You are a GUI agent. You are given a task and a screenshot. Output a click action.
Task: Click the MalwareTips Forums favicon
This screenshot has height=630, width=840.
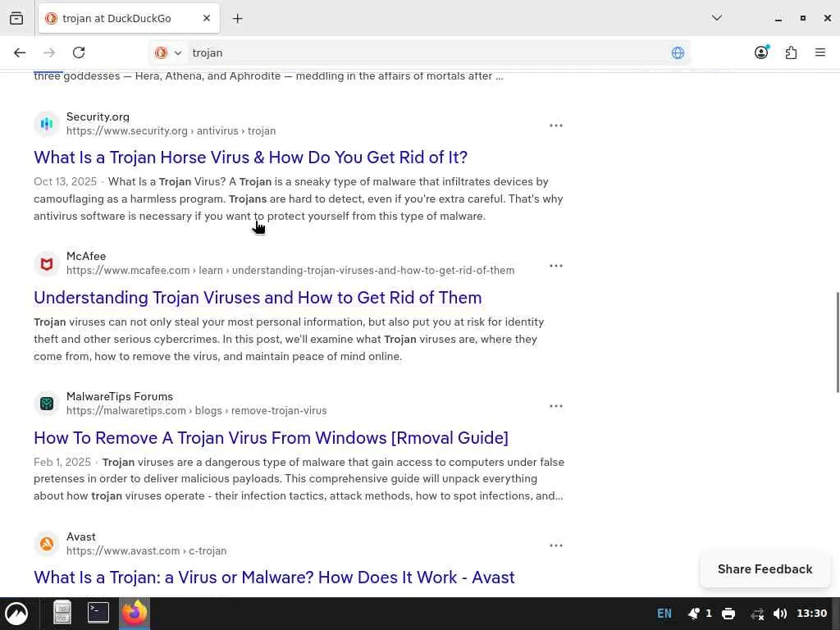click(47, 404)
